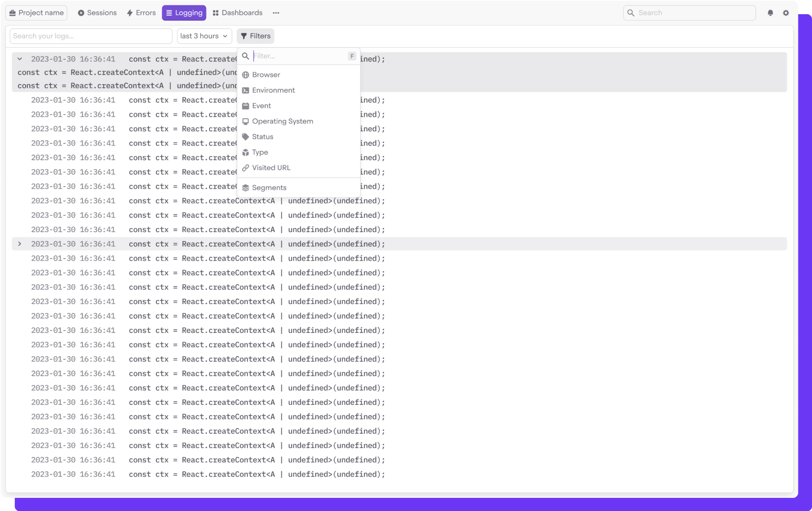The width and height of the screenshot is (812, 511).
Task: Click the Dashboards grid icon
Action: [x=215, y=13]
